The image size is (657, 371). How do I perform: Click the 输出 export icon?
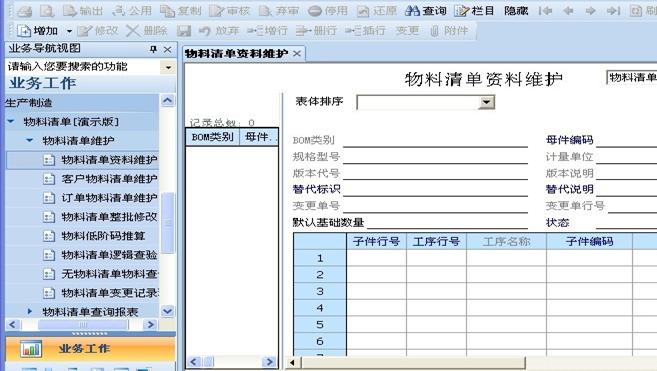point(70,11)
